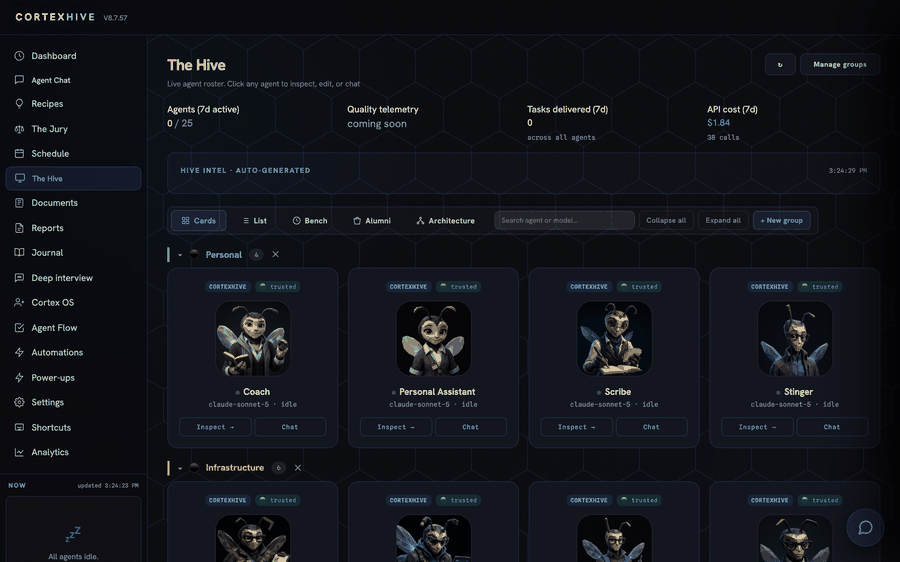Click the Hive Intel auto-generated banner
Viewport: 900px width, 562px height.
[x=523, y=172]
